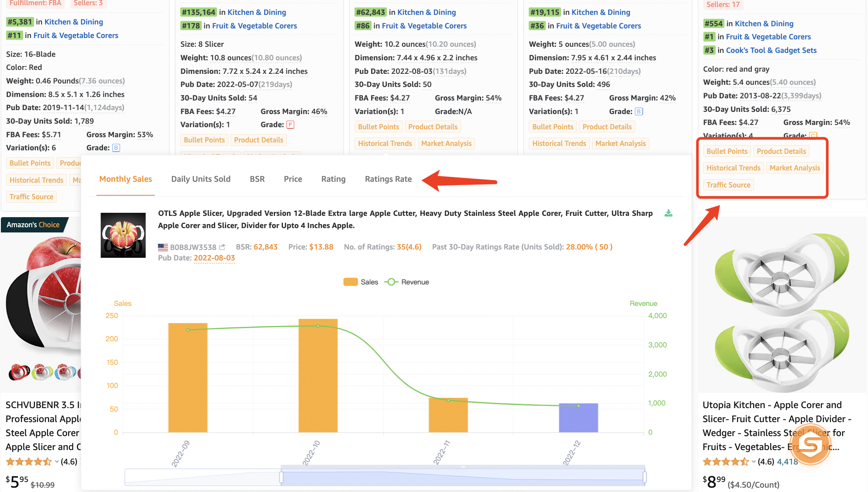
Task: Open Traffic Source on the #554 ranked card
Action: pos(728,185)
